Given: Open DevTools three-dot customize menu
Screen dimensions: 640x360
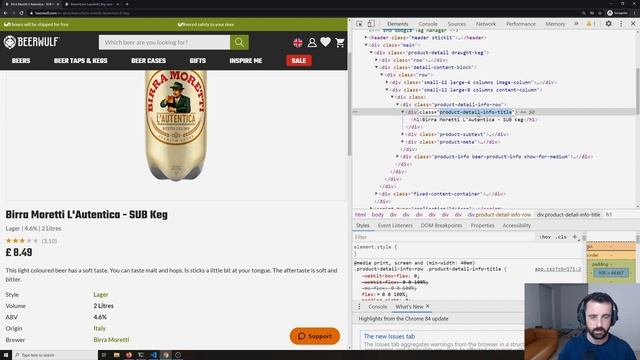Looking at the screenshot, I should [x=621, y=24].
